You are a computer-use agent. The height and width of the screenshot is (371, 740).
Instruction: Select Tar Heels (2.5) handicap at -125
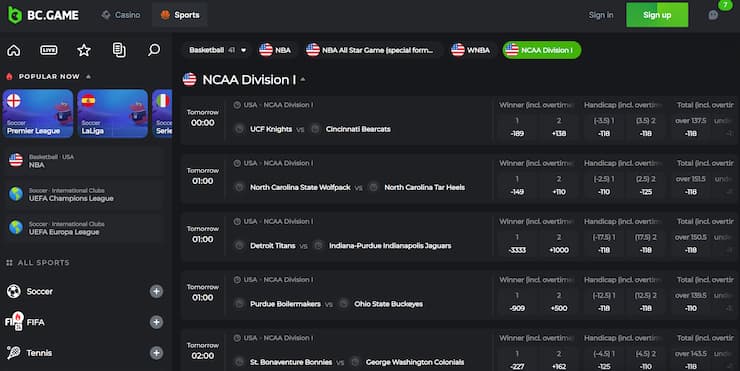point(646,186)
